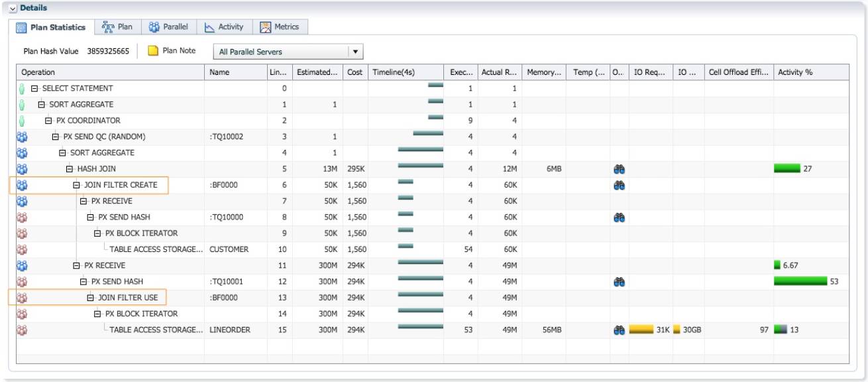Click serial process icon beside PX COORDINATOR
Image resolution: width=868 pixels, height=382 pixels.
click(21, 121)
